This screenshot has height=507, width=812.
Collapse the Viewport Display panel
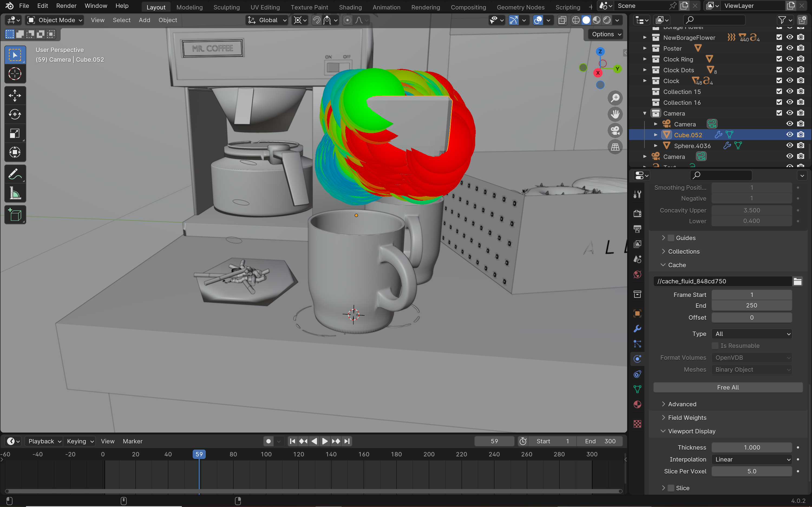[691, 431]
